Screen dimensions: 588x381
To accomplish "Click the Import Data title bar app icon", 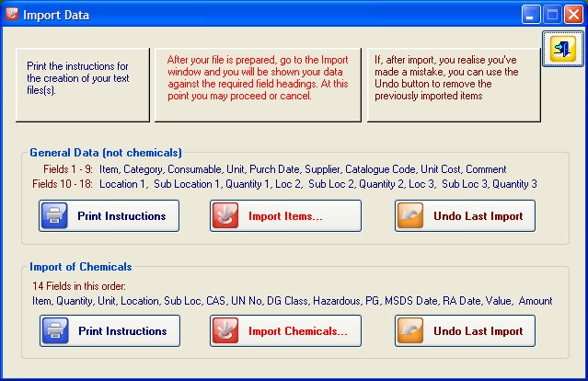I will (x=12, y=14).
